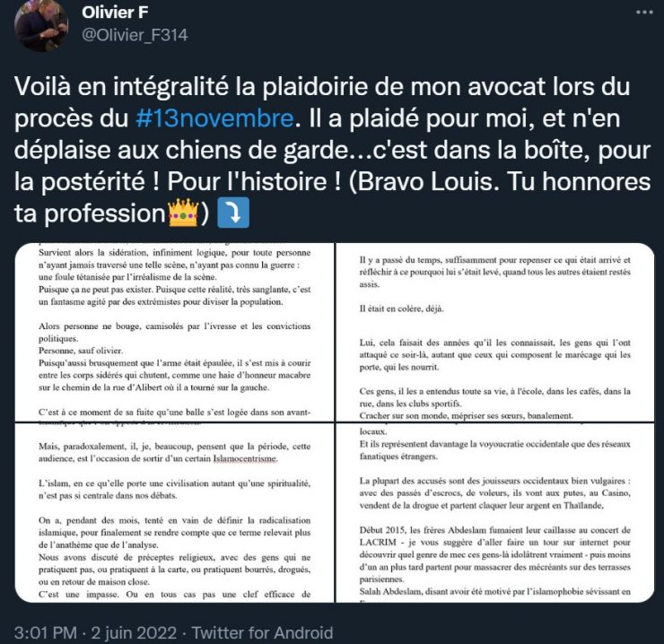Open the top-right document image
Screen dimensions: 664x644
point(495,333)
